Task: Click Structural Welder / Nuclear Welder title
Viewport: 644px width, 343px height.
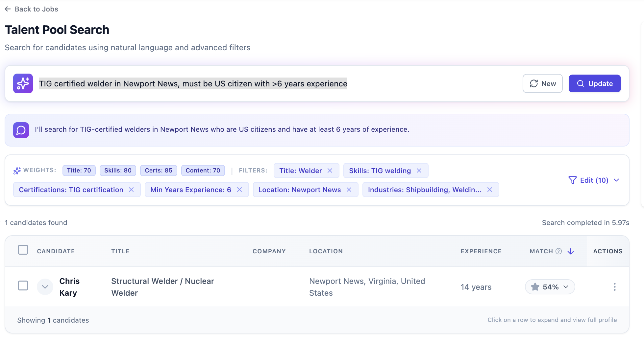Action: (x=162, y=287)
